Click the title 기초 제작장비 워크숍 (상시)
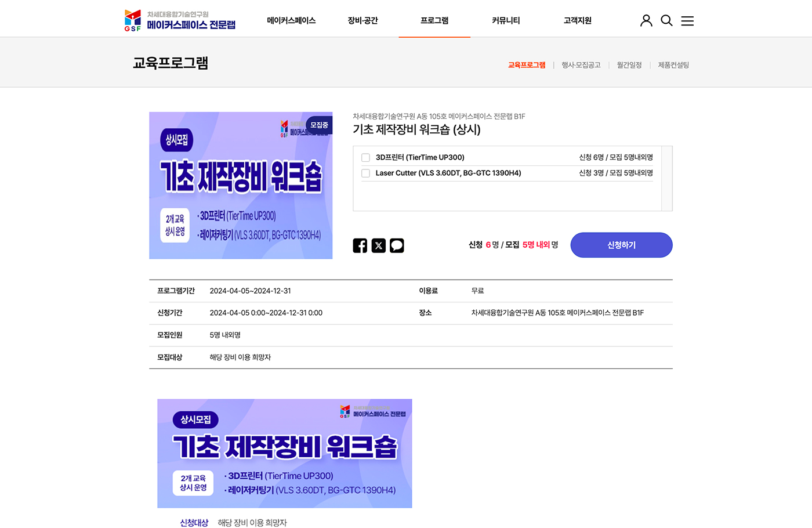Screen dimensions: 812x528 pos(416,129)
